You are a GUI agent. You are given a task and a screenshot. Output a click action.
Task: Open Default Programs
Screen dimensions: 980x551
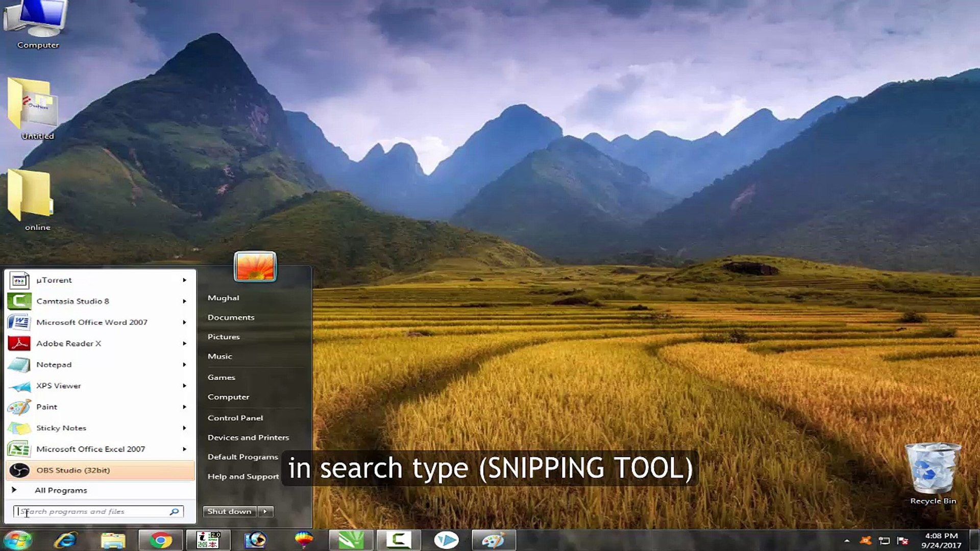[x=242, y=457]
